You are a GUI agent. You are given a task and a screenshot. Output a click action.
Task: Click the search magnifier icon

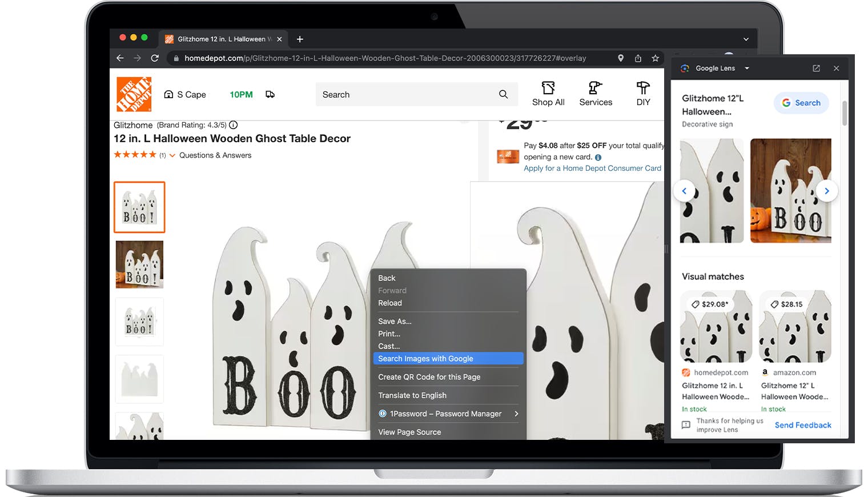click(503, 94)
